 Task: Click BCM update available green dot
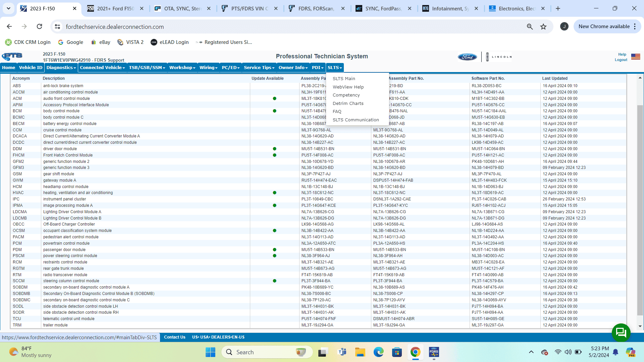click(274, 111)
